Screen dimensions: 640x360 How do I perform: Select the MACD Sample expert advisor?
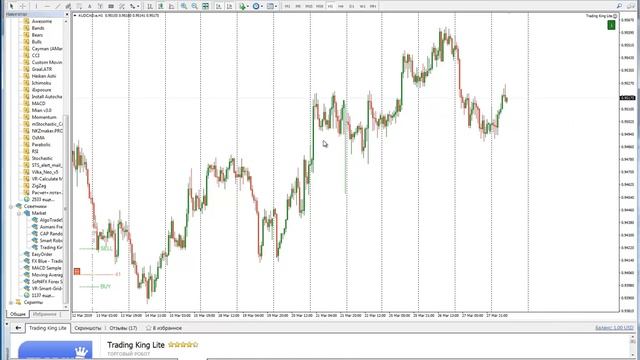pyautogui.click(x=47, y=268)
